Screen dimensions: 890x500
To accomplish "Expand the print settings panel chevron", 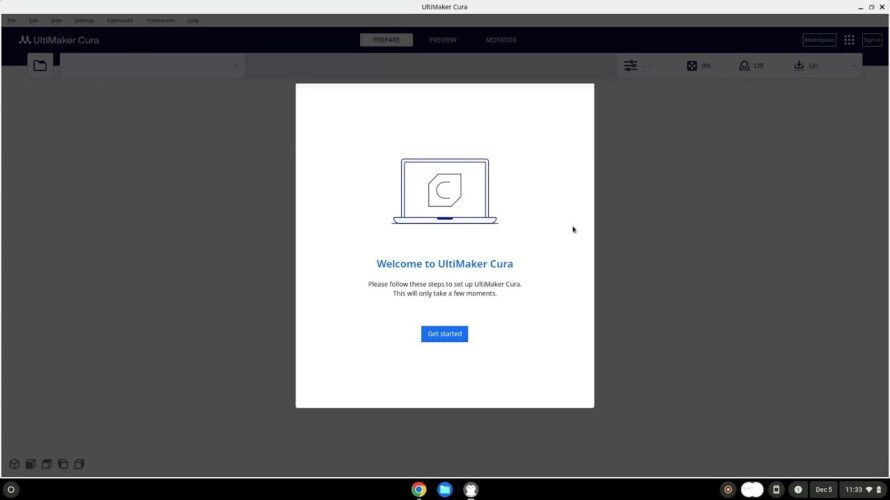I will [x=852, y=66].
